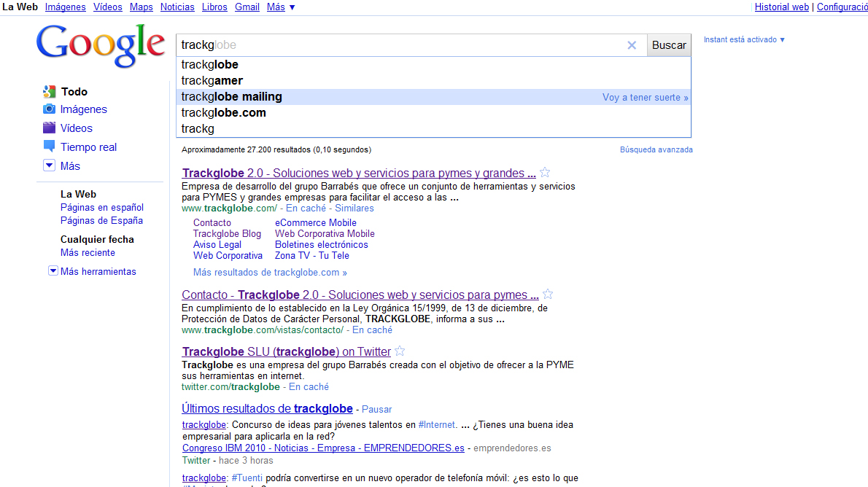This screenshot has width=868, height=487.
Task: Open the #Internet hashtag link
Action: pos(436,425)
